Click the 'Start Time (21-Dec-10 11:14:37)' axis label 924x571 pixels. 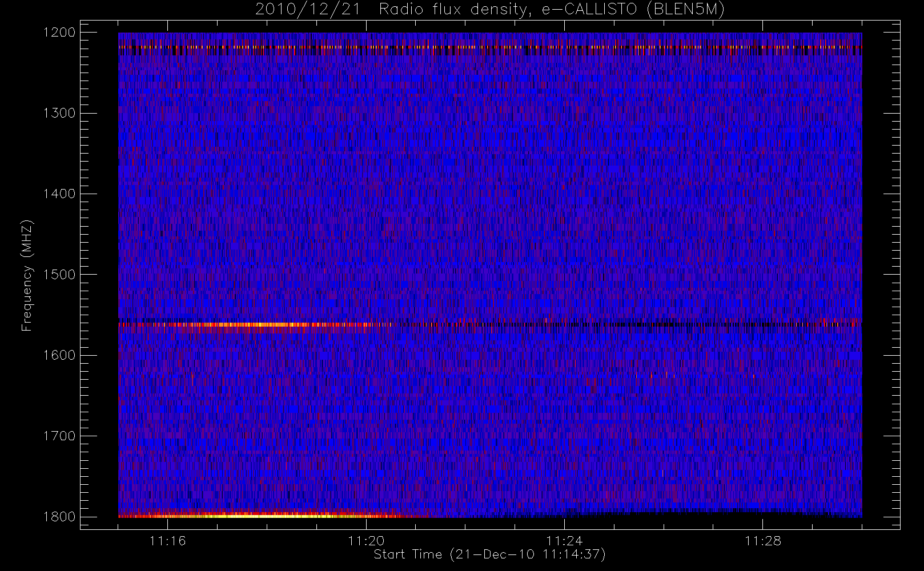pyautogui.click(x=489, y=554)
